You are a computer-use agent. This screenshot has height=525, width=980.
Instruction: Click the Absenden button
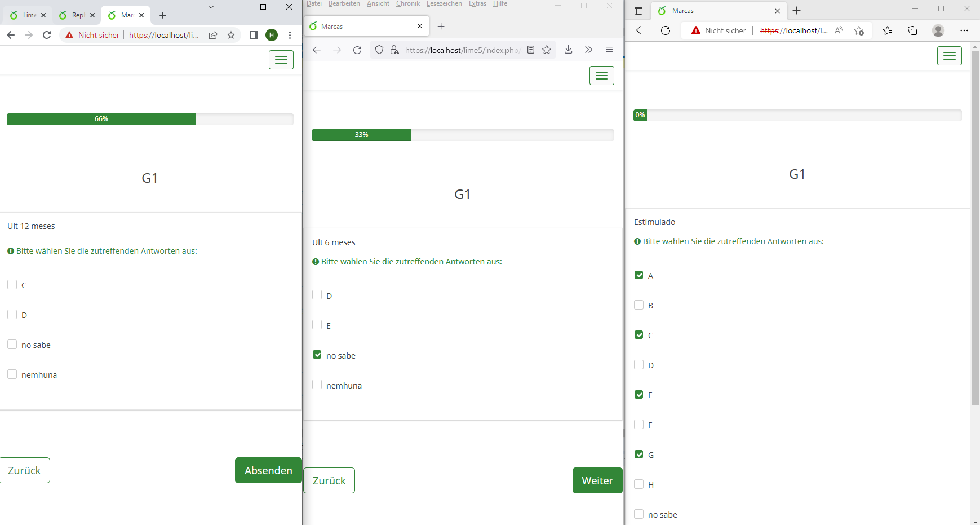(268, 470)
